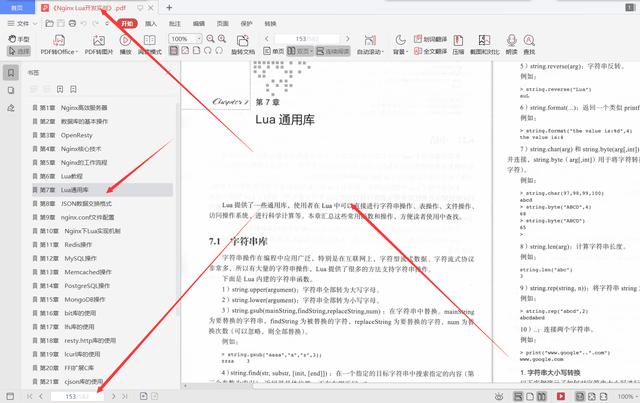Toggle 连续阅读 continuous reading
640x403 pixels.
pos(333,51)
